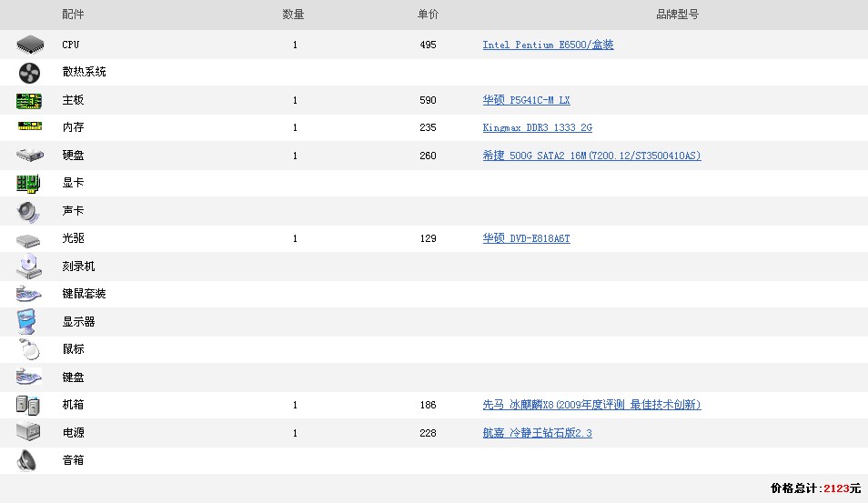Click the quantity 1 in the 电源 row
The height and width of the screenshot is (503, 868).
295,433
